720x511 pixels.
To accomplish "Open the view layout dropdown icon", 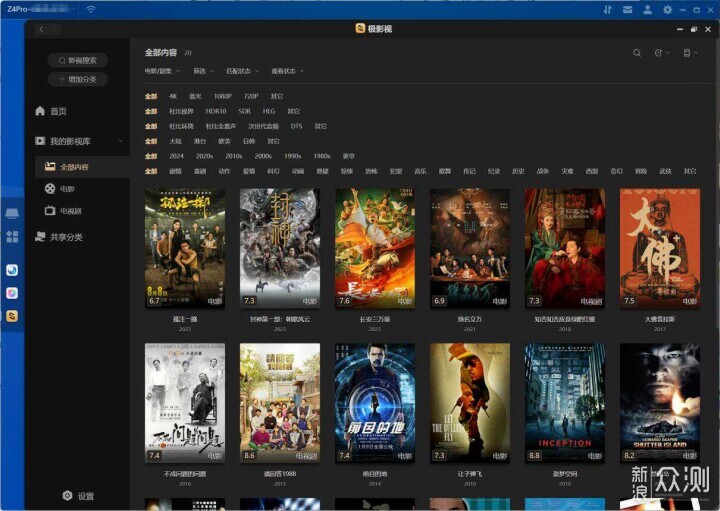I will (690, 53).
